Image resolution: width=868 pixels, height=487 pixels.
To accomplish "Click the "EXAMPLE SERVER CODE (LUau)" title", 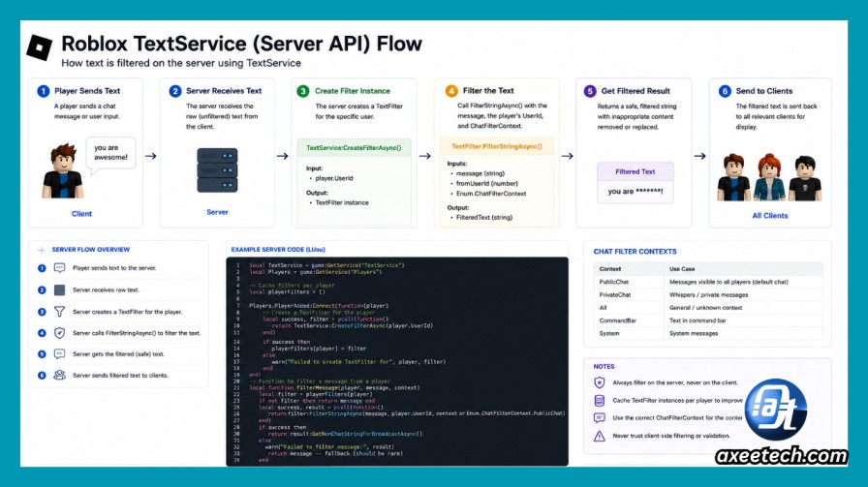I will pos(278,250).
